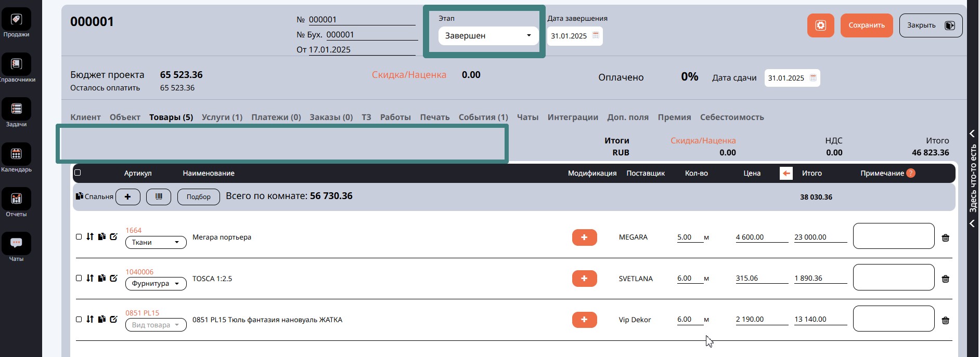Open the Фурнитура category dropdown

pyautogui.click(x=156, y=284)
